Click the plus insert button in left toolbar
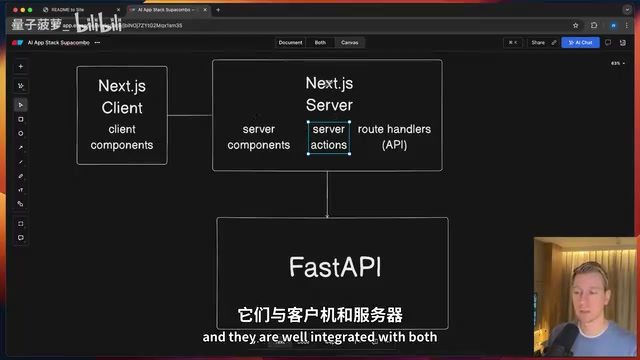This screenshot has height=360, width=640. click(21, 67)
